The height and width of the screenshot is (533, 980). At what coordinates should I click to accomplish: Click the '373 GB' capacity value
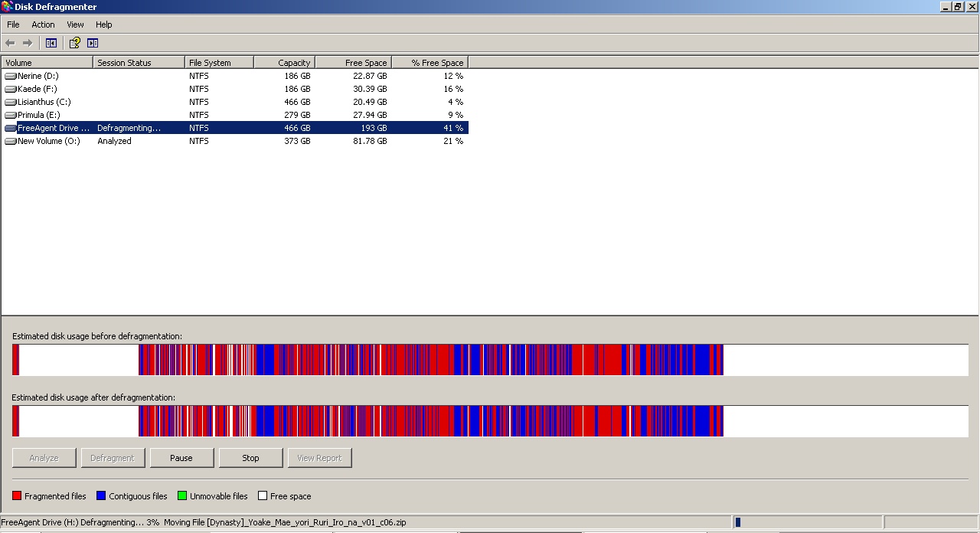click(x=298, y=141)
